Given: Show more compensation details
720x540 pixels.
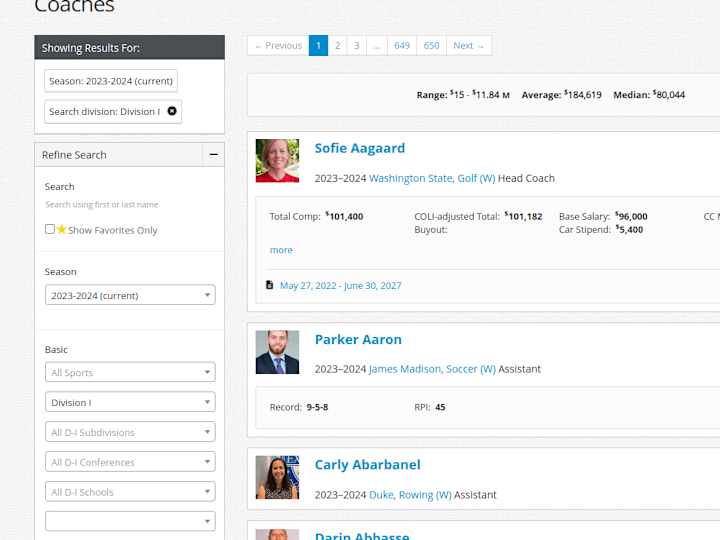Looking at the screenshot, I should (x=281, y=250).
